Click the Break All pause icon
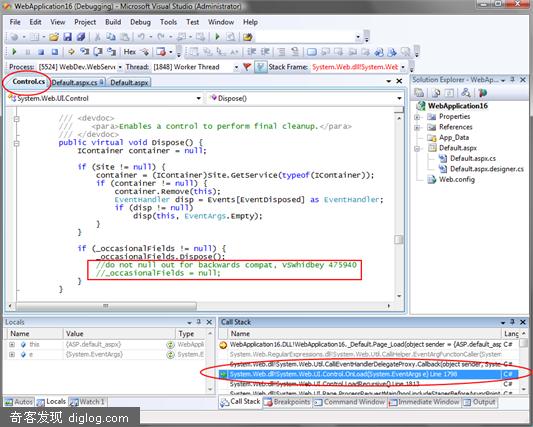Image resolution: width=533 pixels, height=427 pixels. click(28, 52)
